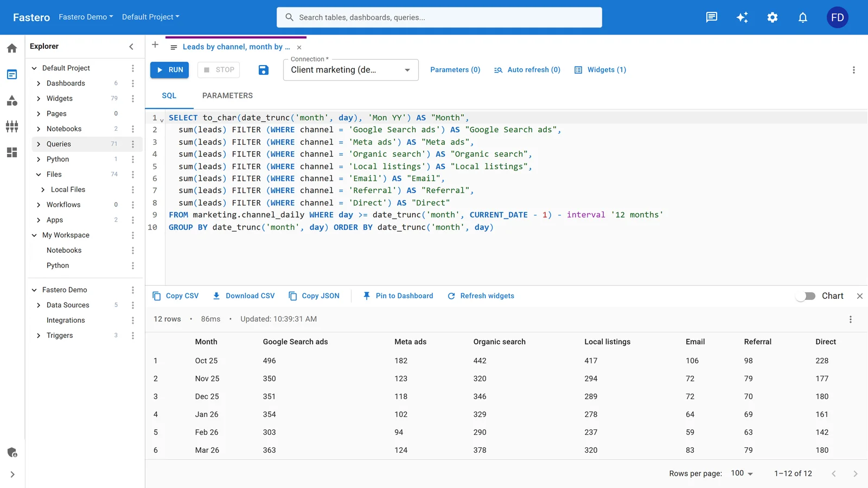
Task: Pin results to Dashboard
Action: pos(398,296)
